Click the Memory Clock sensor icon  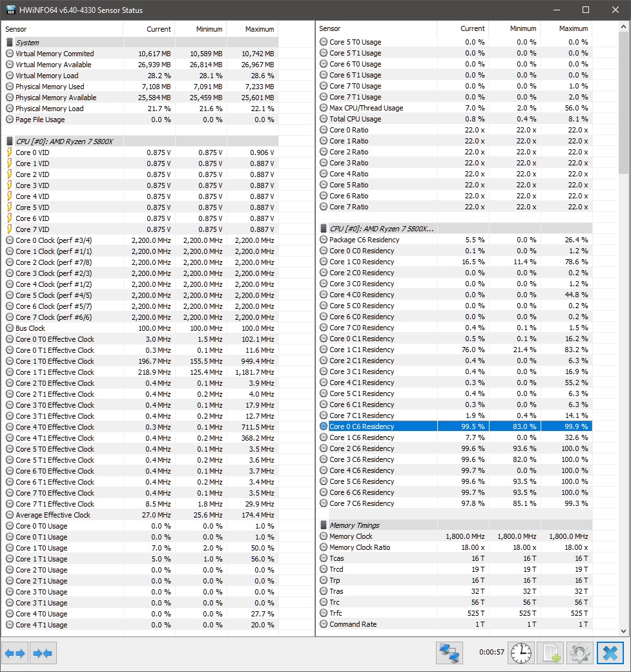[x=324, y=536]
